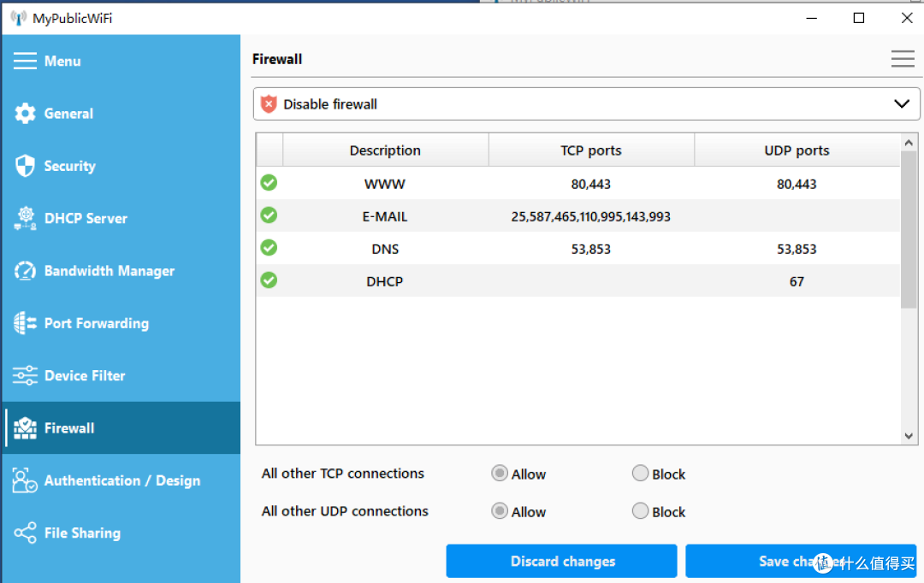Select the DHCP description cell
Viewport: 924px width, 583px height.
[x=385, y=281]
